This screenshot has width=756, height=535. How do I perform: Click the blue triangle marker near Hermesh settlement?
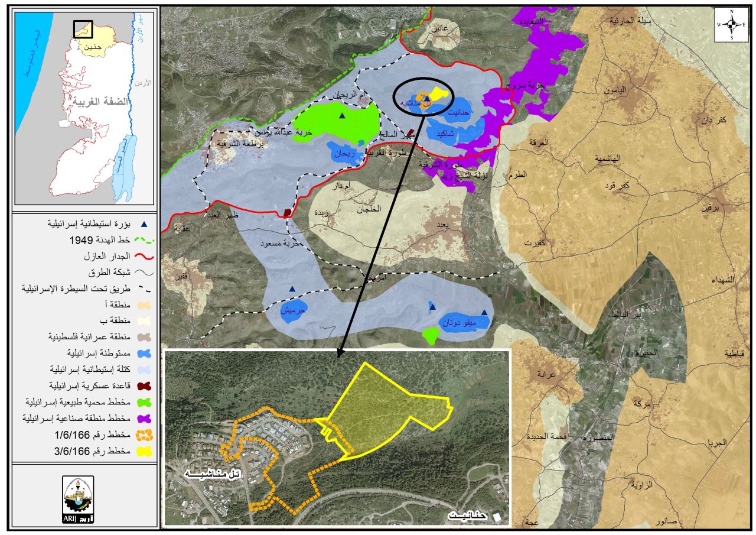pyautogui.click(x=292, y=289)
